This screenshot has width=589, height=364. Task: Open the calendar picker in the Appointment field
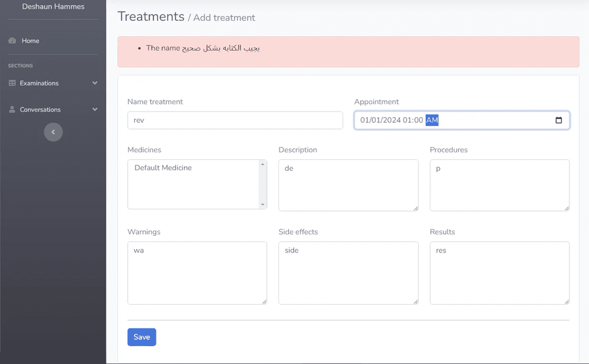tap(559, 120)
